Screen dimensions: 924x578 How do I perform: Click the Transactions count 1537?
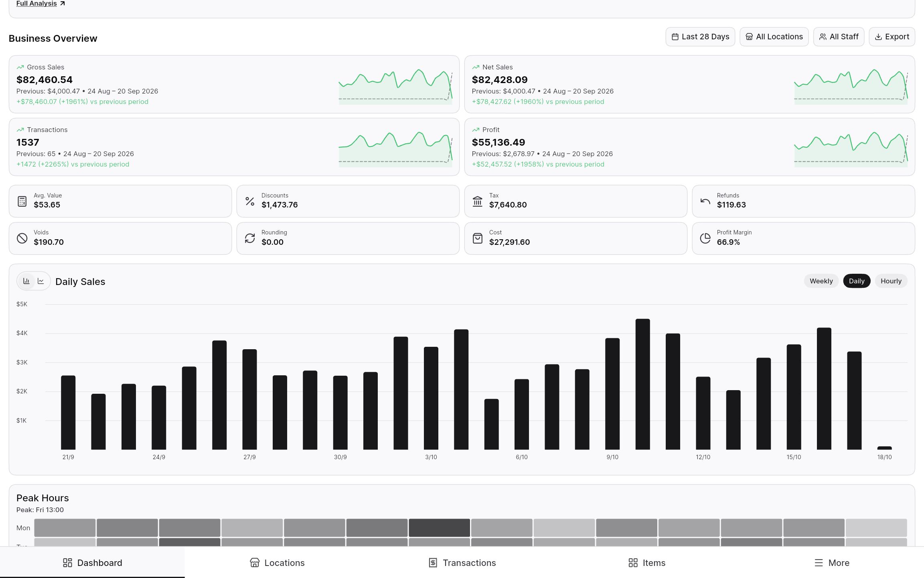click(x=28, y=142)
